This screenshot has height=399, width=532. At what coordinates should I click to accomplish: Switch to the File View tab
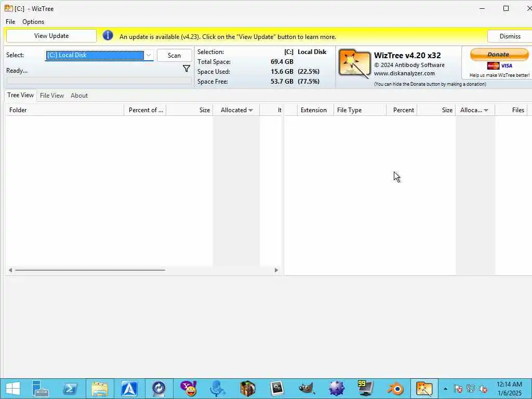(52, 96)
